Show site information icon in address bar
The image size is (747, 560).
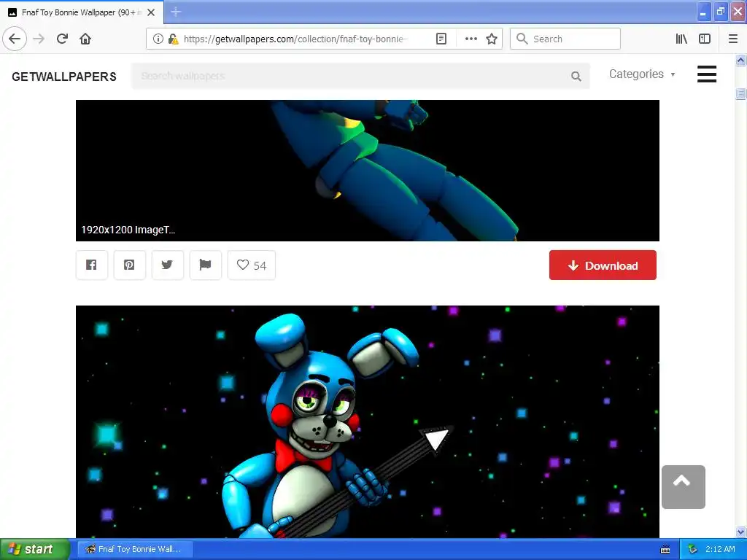158,39
